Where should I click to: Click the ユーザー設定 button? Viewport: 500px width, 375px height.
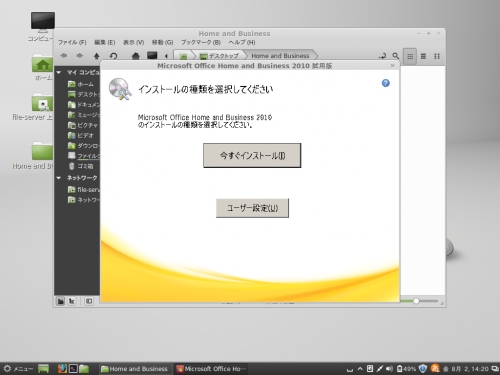point(252,208)
